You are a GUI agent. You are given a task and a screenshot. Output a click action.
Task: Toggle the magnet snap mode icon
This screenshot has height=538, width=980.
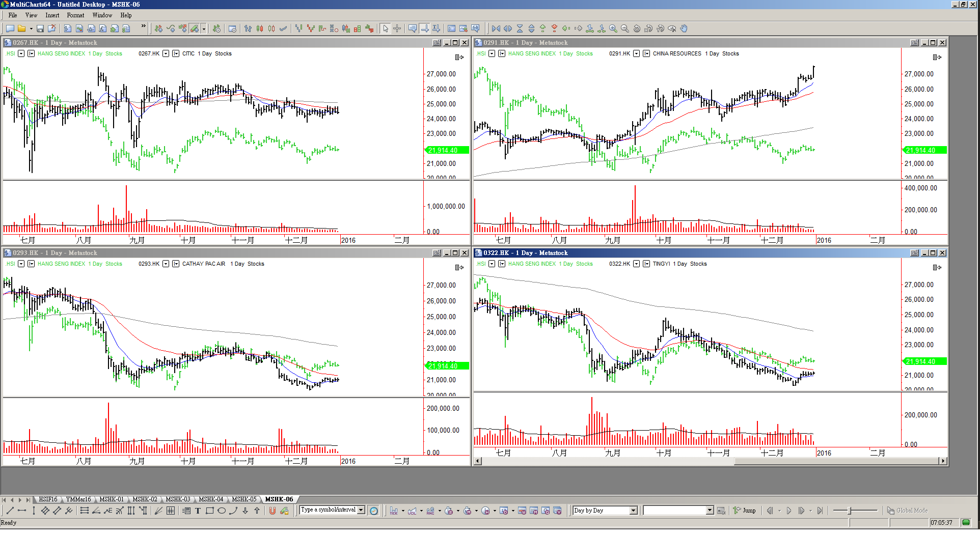click(x=273, y=511)
